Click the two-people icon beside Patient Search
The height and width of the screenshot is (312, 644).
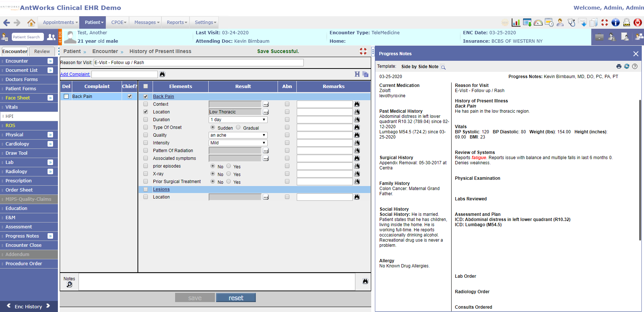[x=51, y=37]
